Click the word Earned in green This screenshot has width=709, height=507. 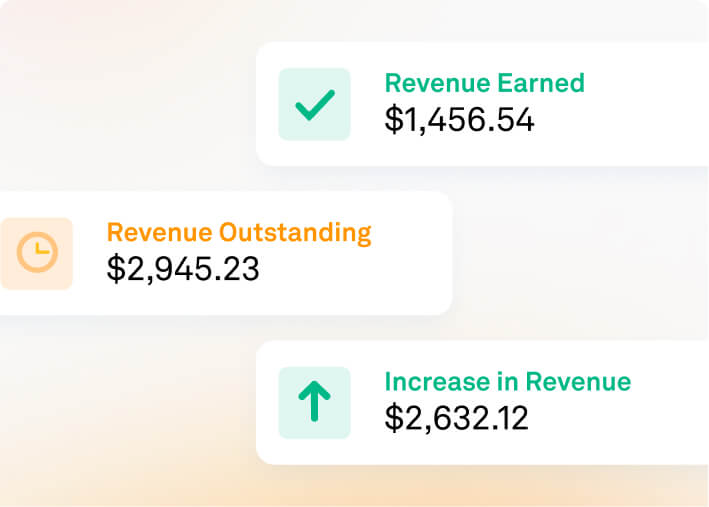(541, 83)
